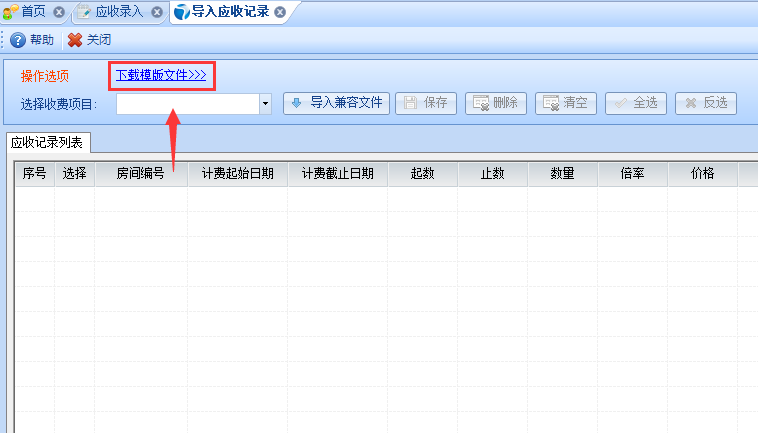Select the 应收记录列表 tab

(x=47, y=143)
